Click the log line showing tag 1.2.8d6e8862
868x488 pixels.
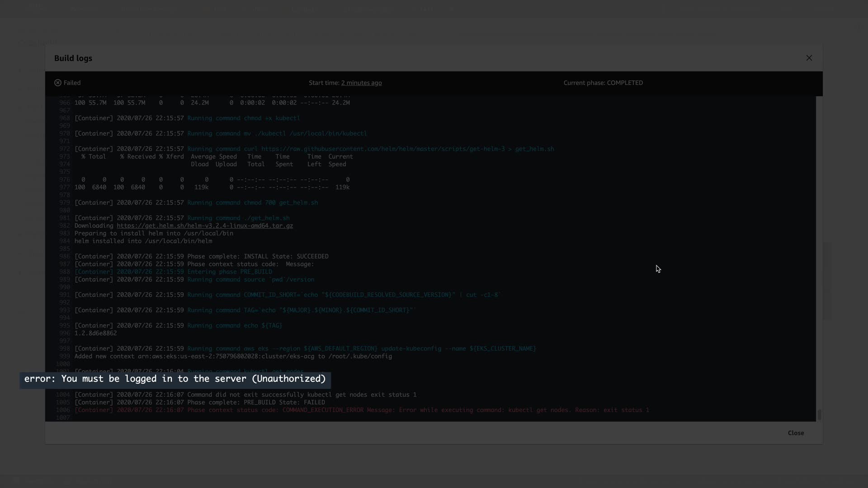click(x=95, y=333)
